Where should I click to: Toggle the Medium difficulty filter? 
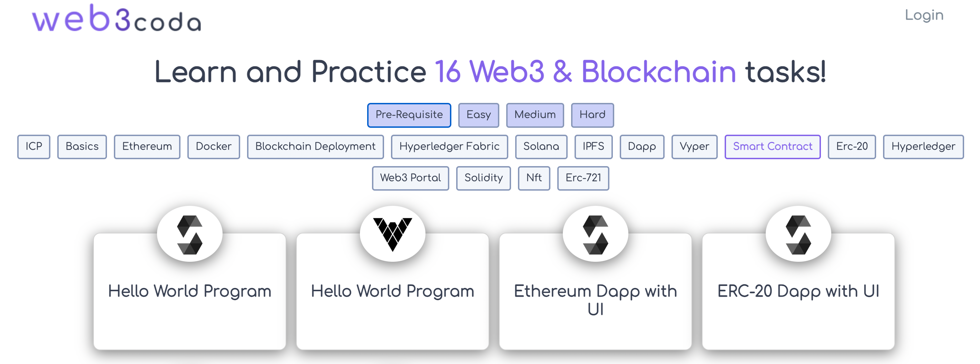pyautogui.click(x=535, y=115)
